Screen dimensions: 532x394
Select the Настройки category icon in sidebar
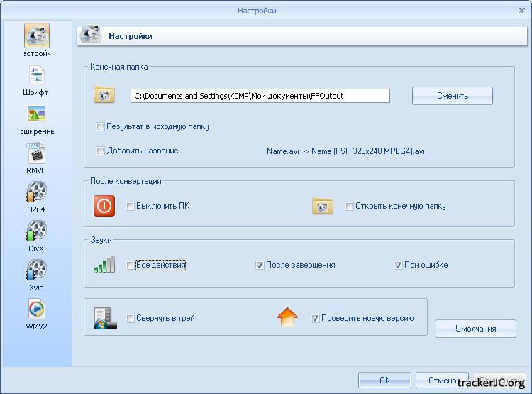tap(36, 36)
